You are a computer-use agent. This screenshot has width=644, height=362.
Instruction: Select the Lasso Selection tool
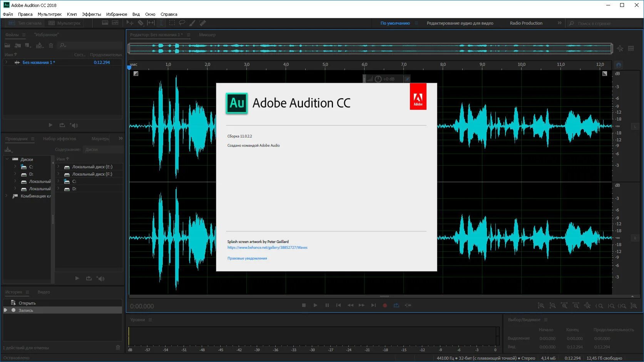pos(182,23)
